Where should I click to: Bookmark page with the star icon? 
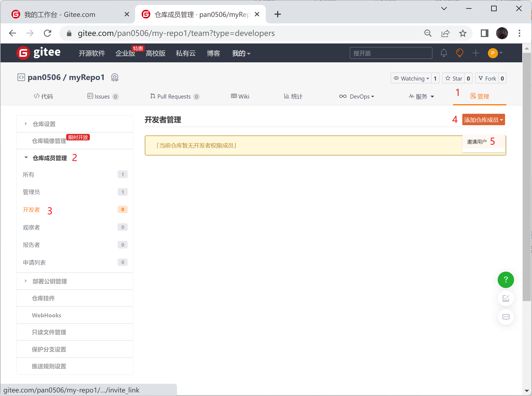[x=463, y=33]
